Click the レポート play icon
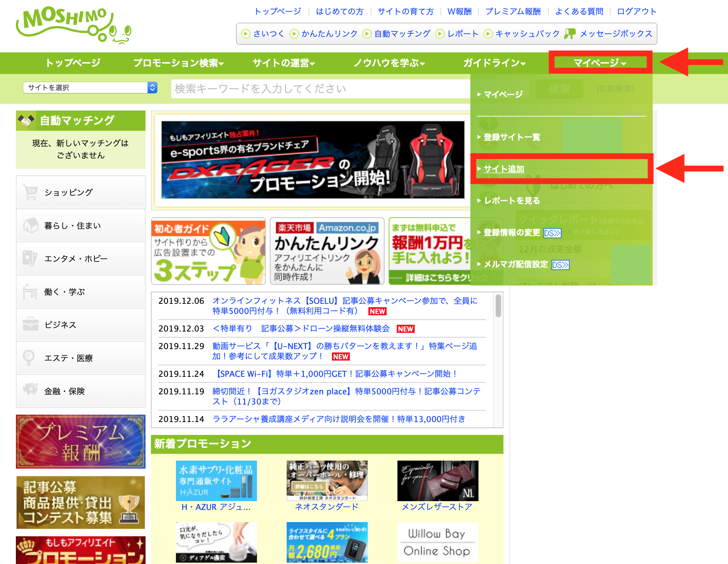The width and height of the screenshot is (728, 564). (x=440, y=34)
